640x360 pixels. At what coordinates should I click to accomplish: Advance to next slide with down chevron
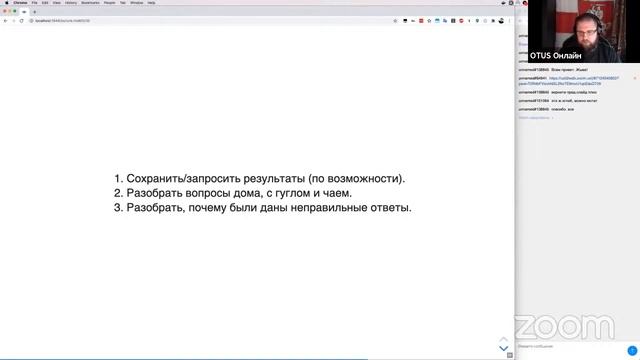click(x=504, y=348)
